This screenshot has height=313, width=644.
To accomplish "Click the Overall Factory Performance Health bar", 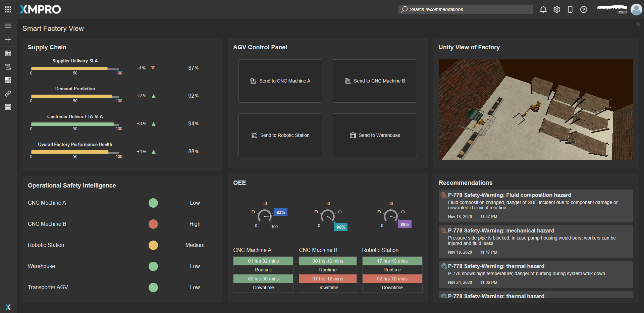I will (75, 152).
